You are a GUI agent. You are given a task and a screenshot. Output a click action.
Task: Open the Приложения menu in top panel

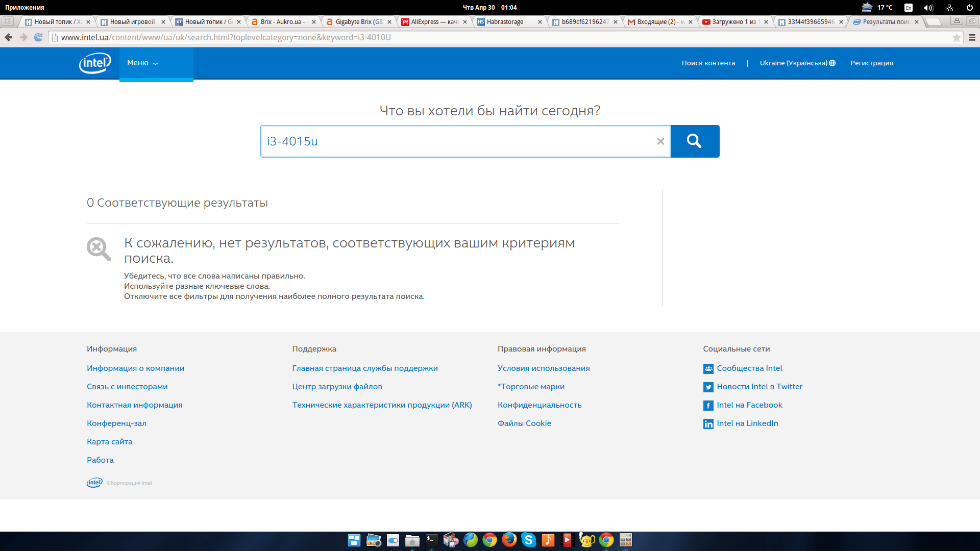click(24, 8)
